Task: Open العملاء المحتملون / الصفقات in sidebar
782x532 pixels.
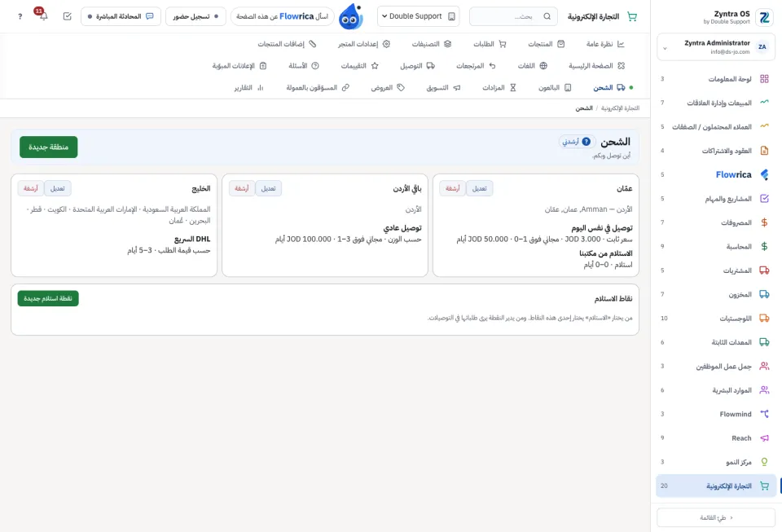Action: click(716, 126)
